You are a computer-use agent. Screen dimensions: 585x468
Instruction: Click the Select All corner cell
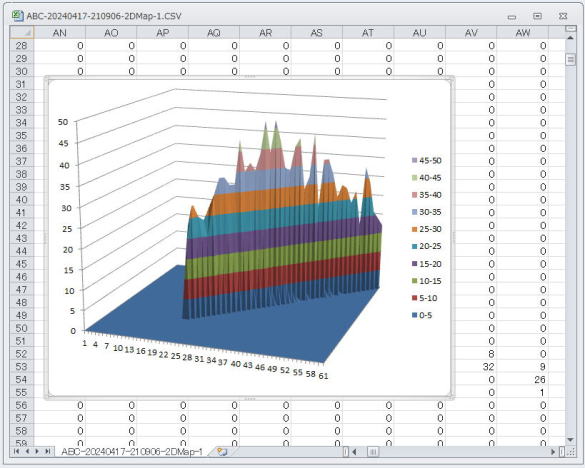coord(22,33)
